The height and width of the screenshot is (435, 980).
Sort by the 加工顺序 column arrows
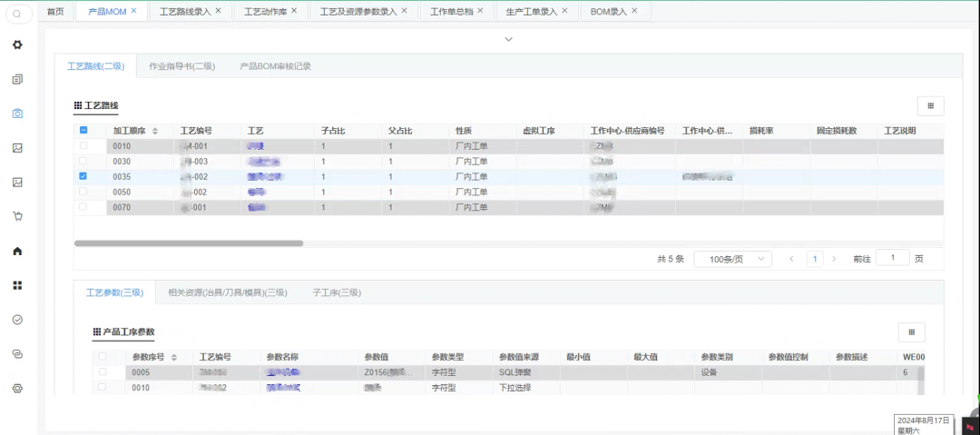(x=155, y=132)
